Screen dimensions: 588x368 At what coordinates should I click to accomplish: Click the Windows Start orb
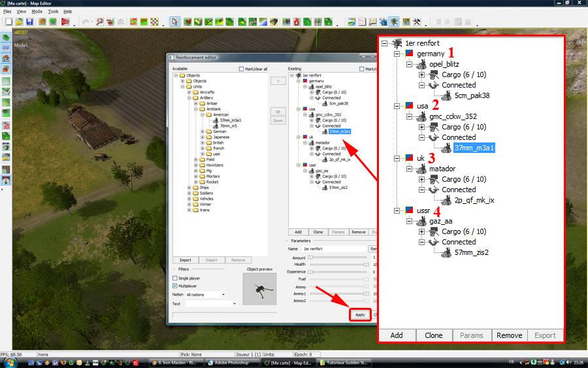[9, 362]
